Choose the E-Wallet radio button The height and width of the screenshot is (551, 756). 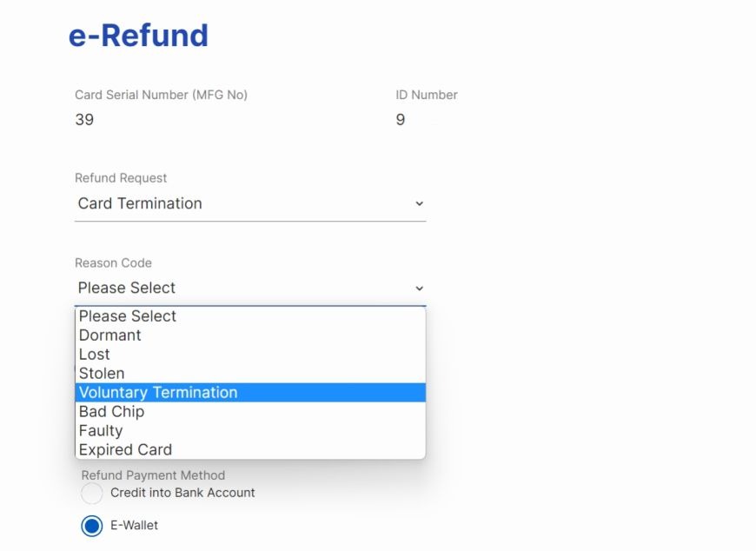pos(92,526)
